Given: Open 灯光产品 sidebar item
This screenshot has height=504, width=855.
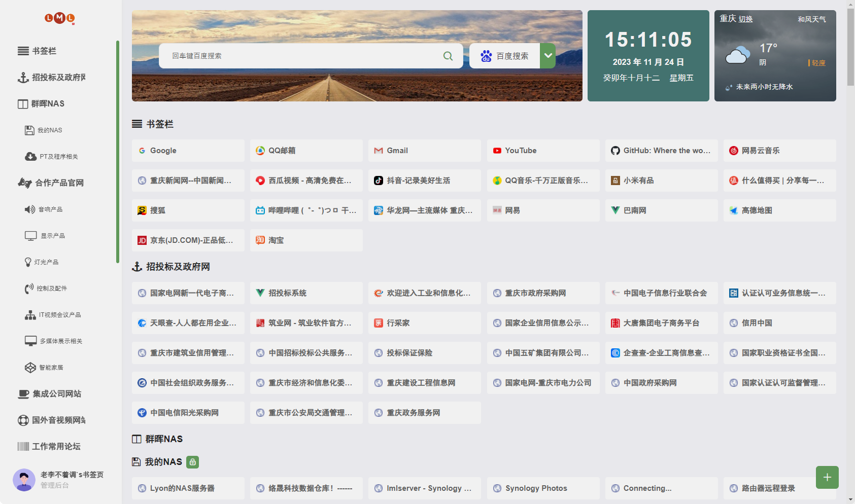Looking at the screenshot, I should tap(42, 262).
